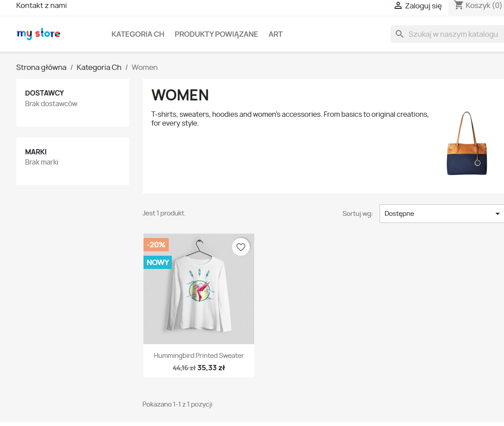Image resolution: width=504 pixels, height=426 pixels.
Task: Click the crossed-out 44,16 zł price
Action: (184, 368)
